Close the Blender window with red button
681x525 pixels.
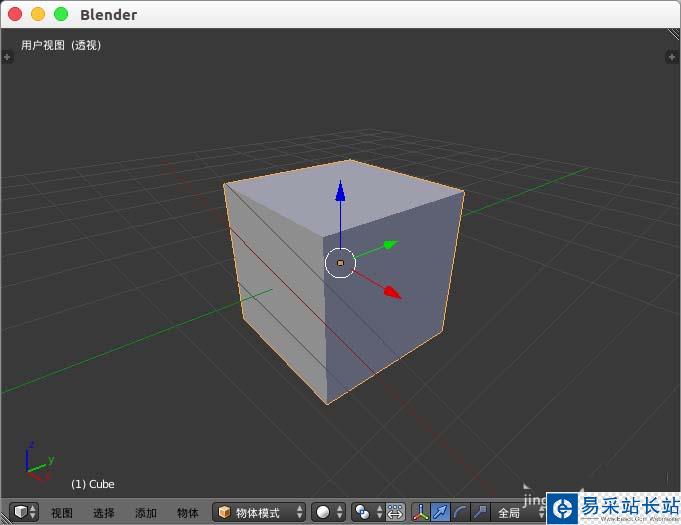pyautogui.click(x=15, y=14)
